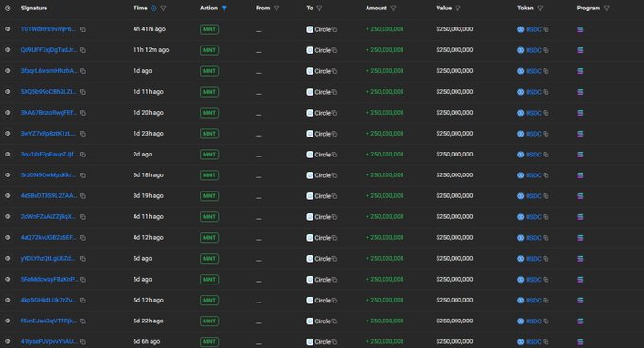Select the '6d 6h ago' time cell
Screen dimensions: 644x348
point(147,341)
